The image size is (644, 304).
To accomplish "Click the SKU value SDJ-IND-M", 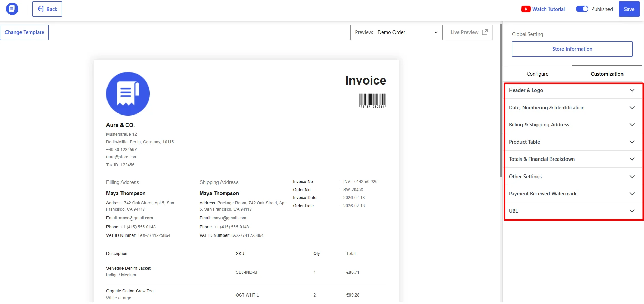I will (x=246, y=272).
